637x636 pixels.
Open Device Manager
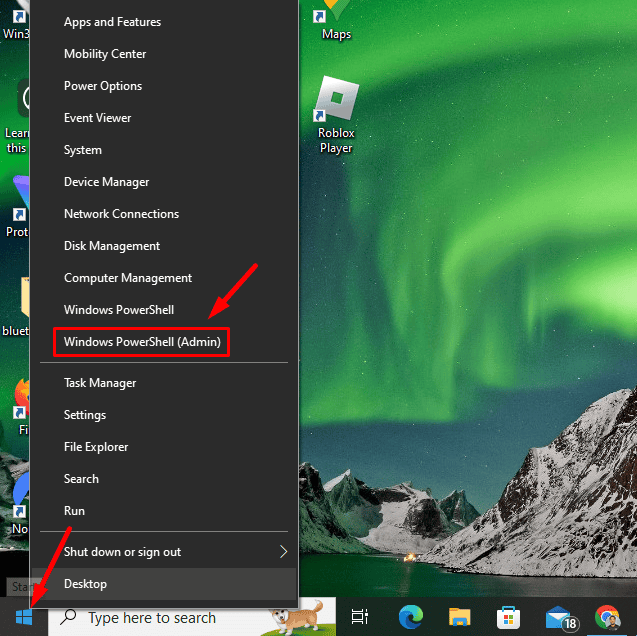[164, 182]
